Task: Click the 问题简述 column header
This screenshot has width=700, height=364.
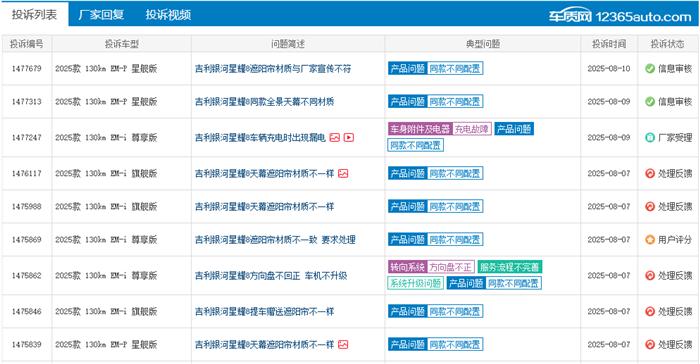Action: point(288,44)
